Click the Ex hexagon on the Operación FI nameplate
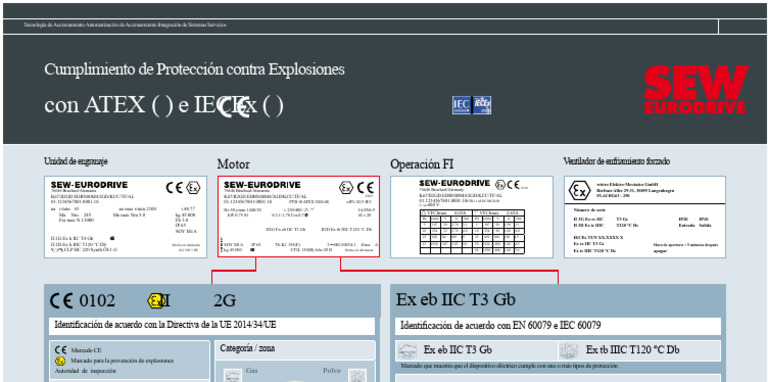Image resolution: width=768 pixels, height=382 pixels. click(x=499, y=185)
